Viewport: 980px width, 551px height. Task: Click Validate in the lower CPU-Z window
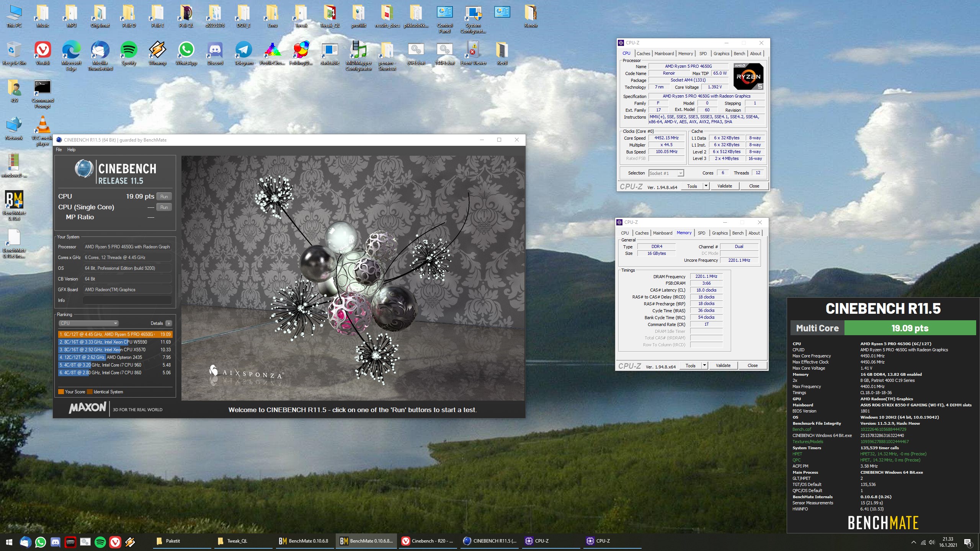click(x=723, y=365)
